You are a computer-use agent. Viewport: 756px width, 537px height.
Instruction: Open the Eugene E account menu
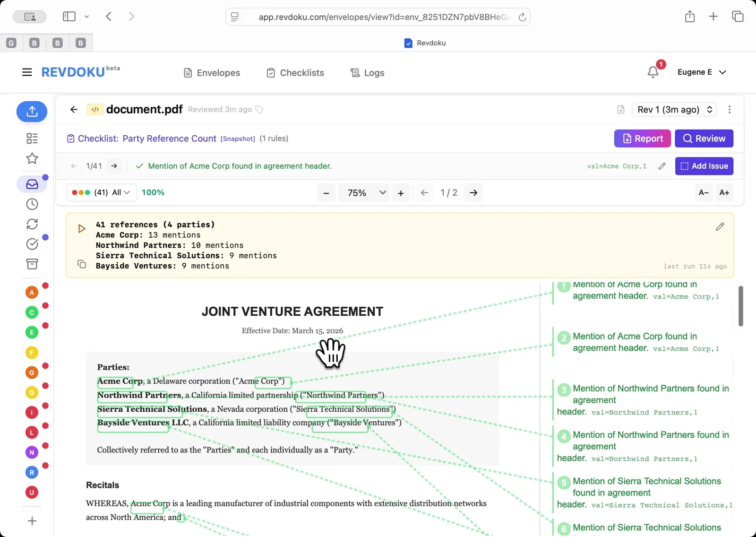pos(702,72)
